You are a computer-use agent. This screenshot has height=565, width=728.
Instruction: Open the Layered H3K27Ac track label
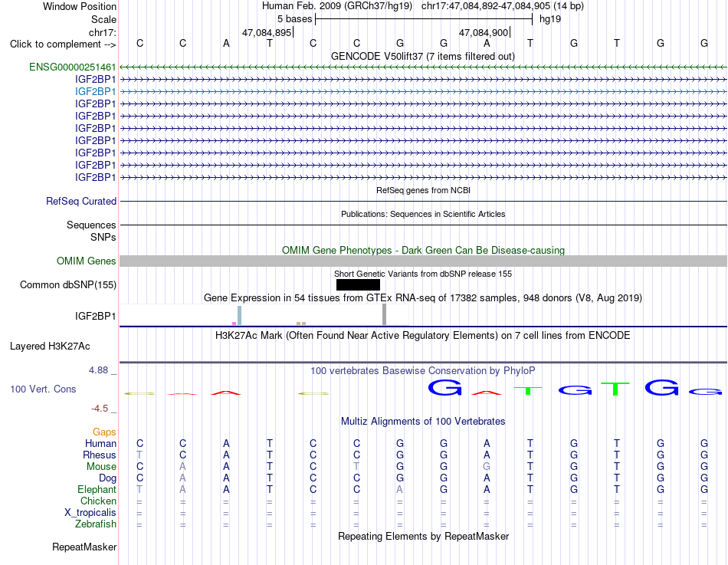point(50,347)
